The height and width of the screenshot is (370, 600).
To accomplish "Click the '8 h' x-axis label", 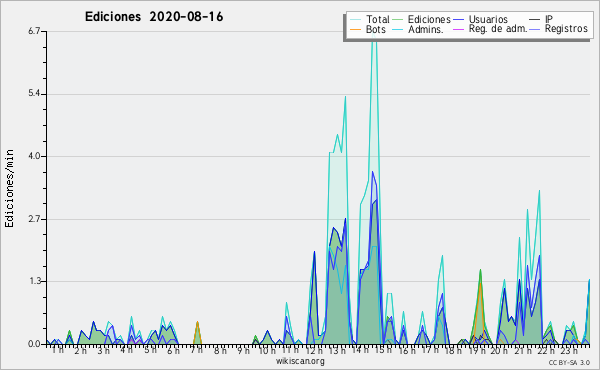I will pyautogui.click(x=220, y=350).
